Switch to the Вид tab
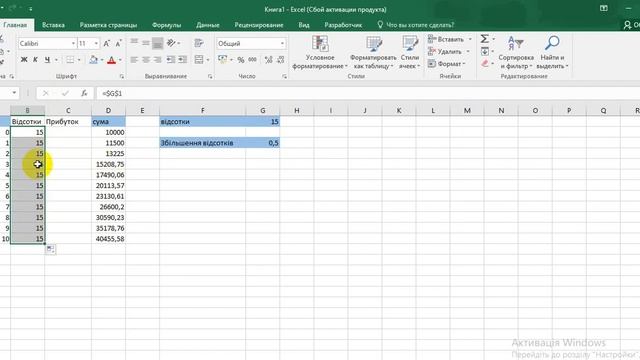This screenshot has width=640, height=360. (304, 25)
